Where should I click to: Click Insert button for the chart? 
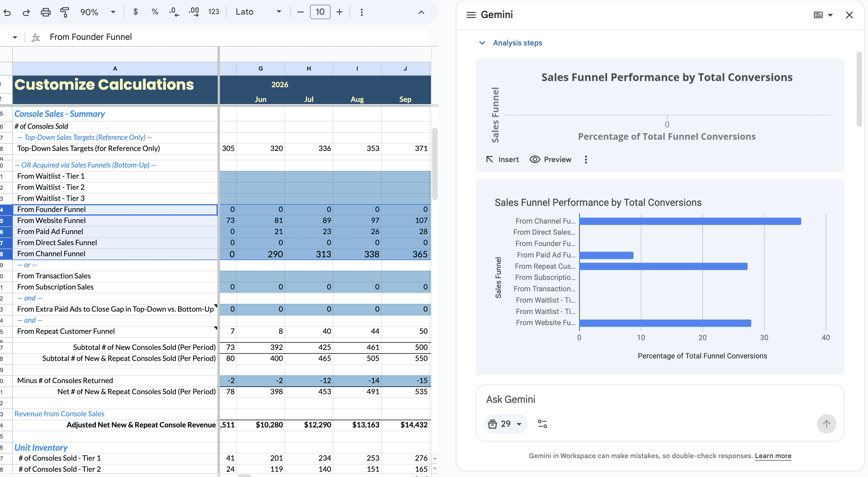tap(502, 160)
